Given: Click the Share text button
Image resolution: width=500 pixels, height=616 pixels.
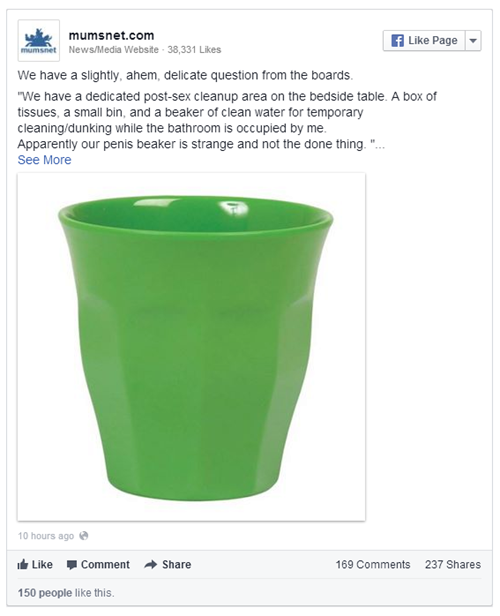Looking at the screenshot, I should 176,565.
